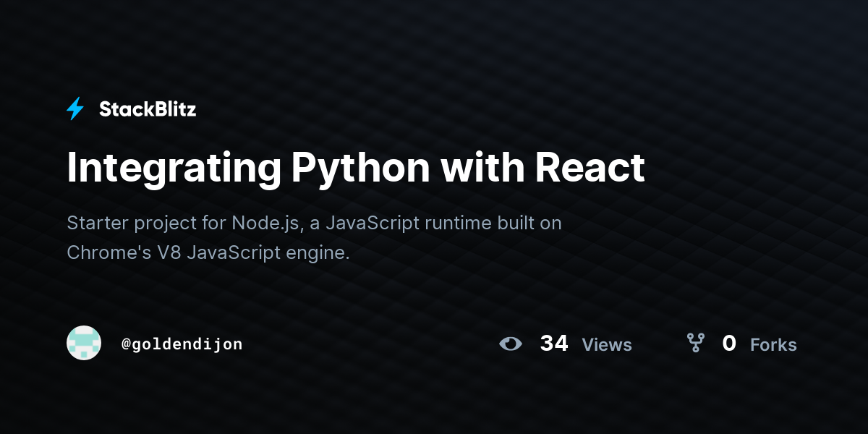Click the 0 fork count number
Screen dimensions: 868x434
tap(729, 344)
